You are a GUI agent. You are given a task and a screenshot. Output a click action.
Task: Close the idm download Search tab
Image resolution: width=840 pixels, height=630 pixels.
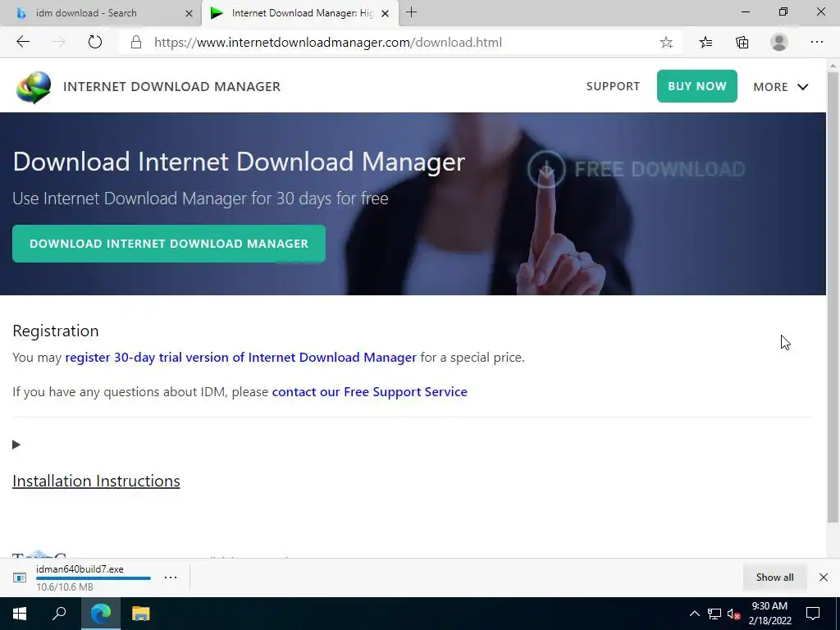(x=189, y=13)
